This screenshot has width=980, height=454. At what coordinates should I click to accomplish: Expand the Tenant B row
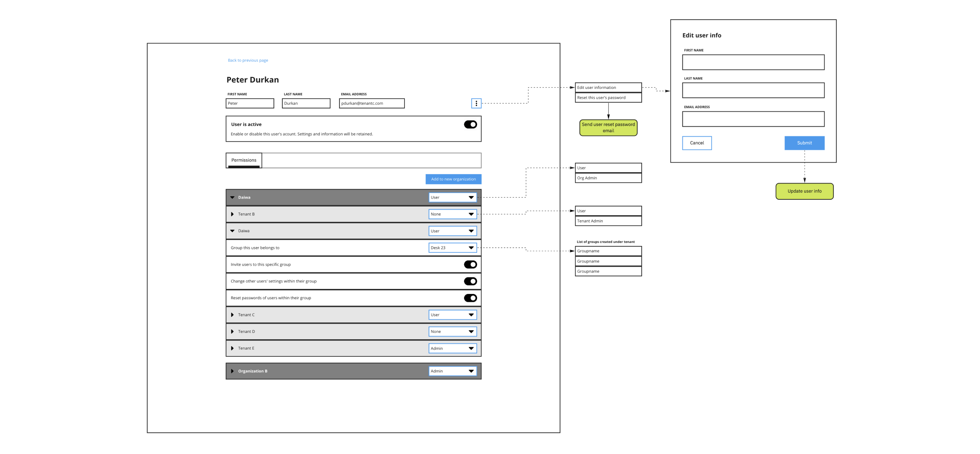pyautogui.click(x=233, y=214)
